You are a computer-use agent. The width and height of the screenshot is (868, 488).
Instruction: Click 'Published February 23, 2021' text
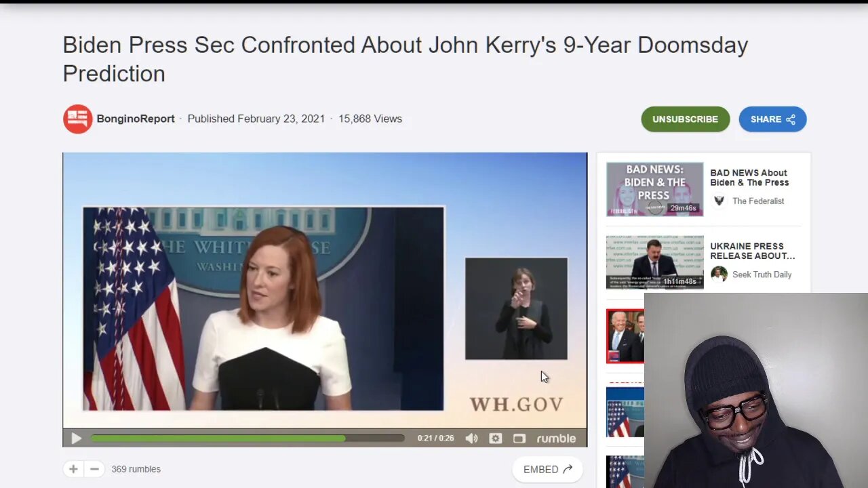[x=256, y=119]
